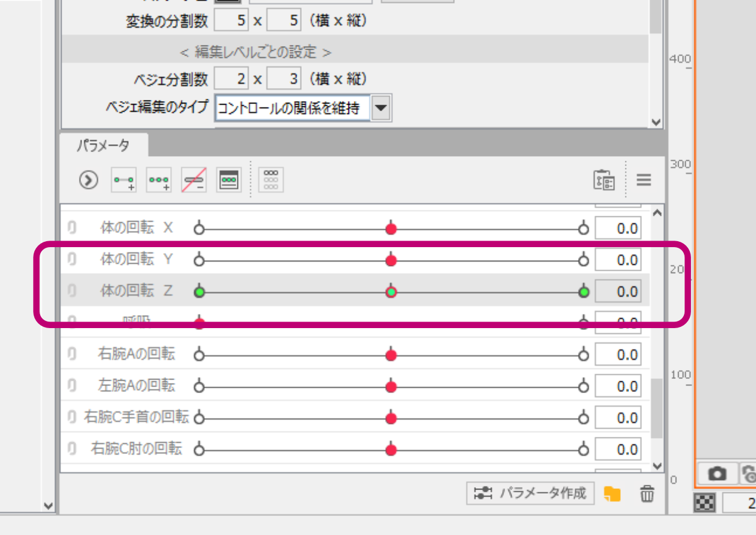Screen dimensions: 756x535
Task: Click the clipboard icon in parameter toolbar
Action: [604, 180]
